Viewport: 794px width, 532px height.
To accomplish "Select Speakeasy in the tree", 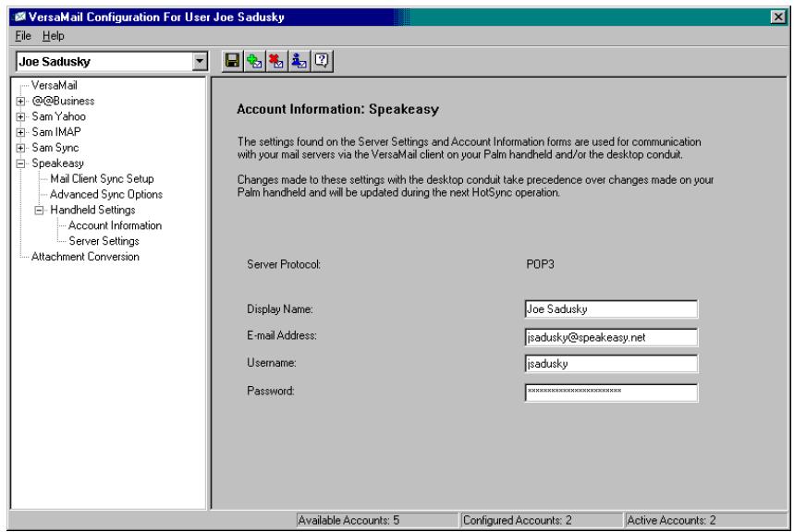I will [x=57, y=163].
